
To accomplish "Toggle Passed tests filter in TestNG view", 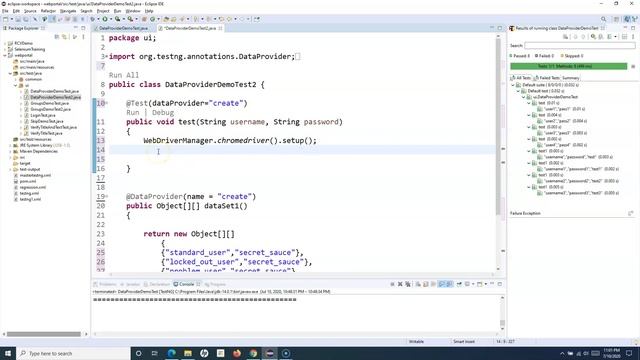I will (x=520, y=56).
